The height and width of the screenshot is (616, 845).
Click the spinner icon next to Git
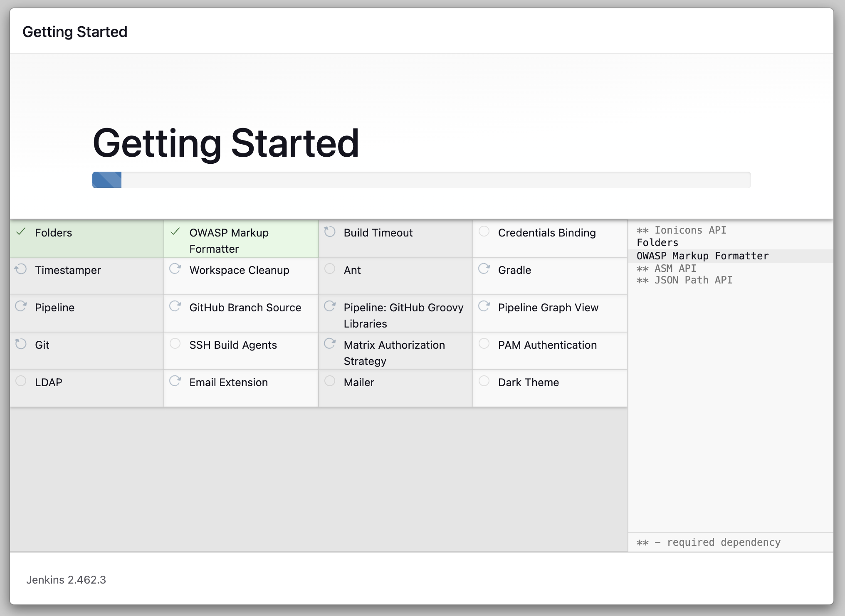[x=21, y=344]
